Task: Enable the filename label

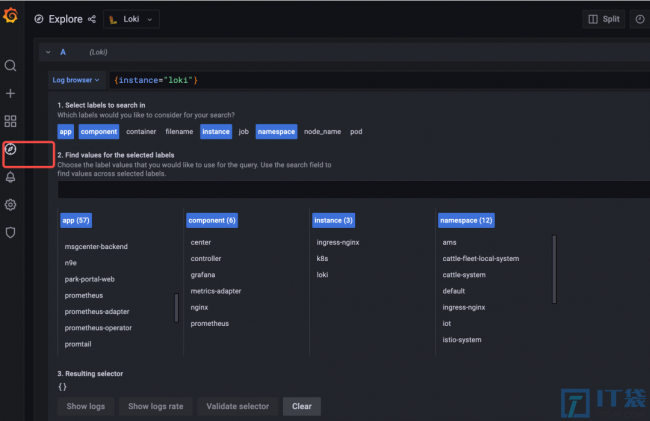Action: click(179, 132)
